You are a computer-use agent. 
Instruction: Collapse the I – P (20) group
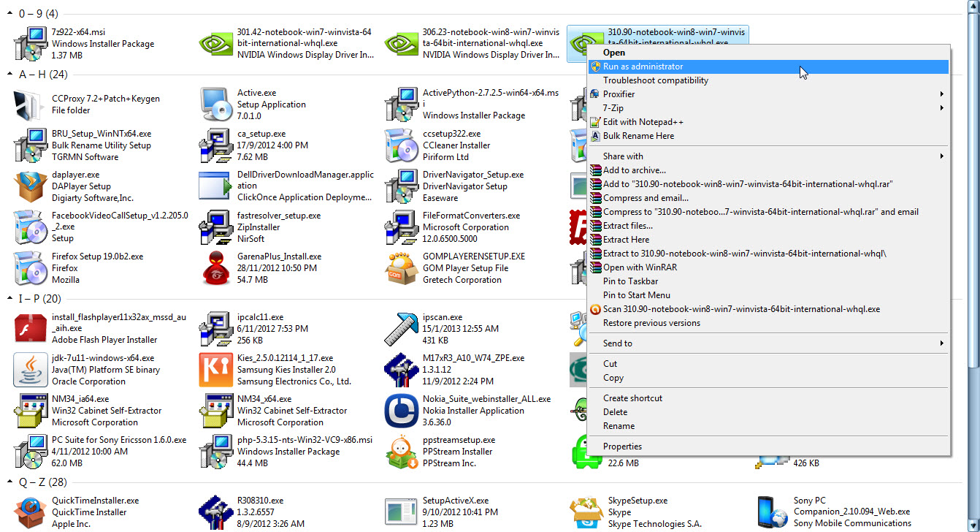pyautogui.click(x=10, y=299)
